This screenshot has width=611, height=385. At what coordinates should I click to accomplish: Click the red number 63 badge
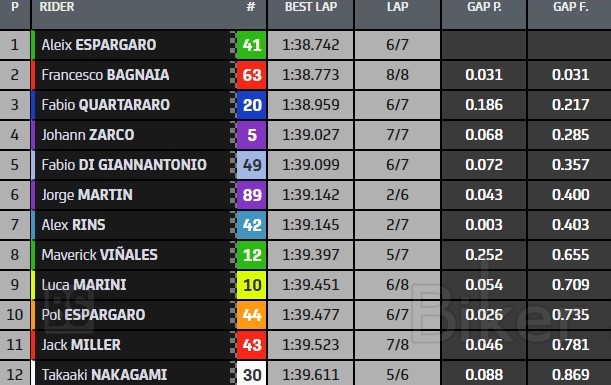click(x=251, y=75)
